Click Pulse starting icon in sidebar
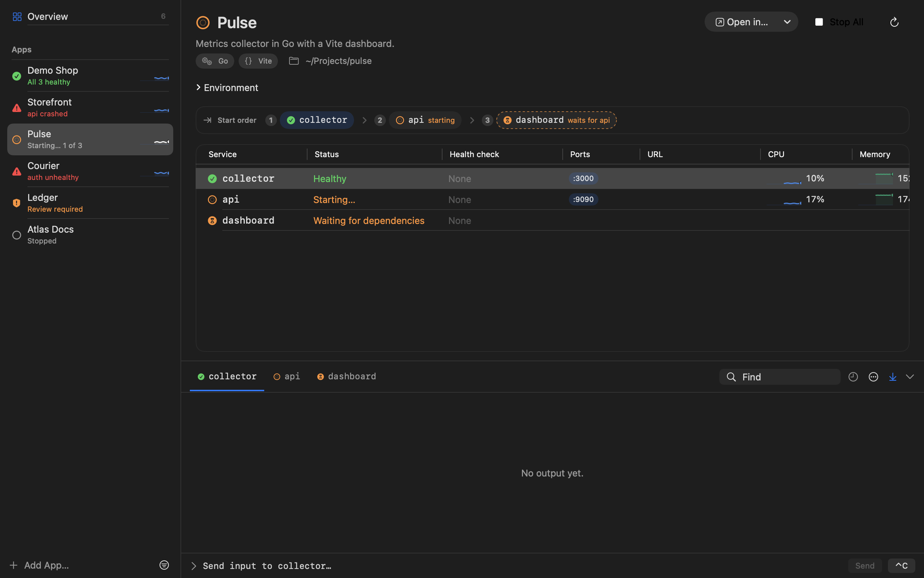The image size is (924, 578). [x=16, y=139]
